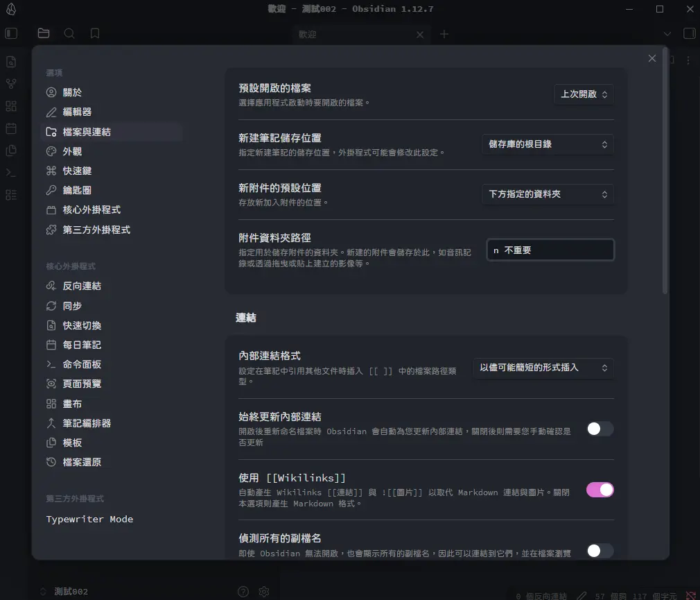Click the bookmarks icon in top toolbar
This screenshot has width=700, height=600.
(x=95, y=33)
